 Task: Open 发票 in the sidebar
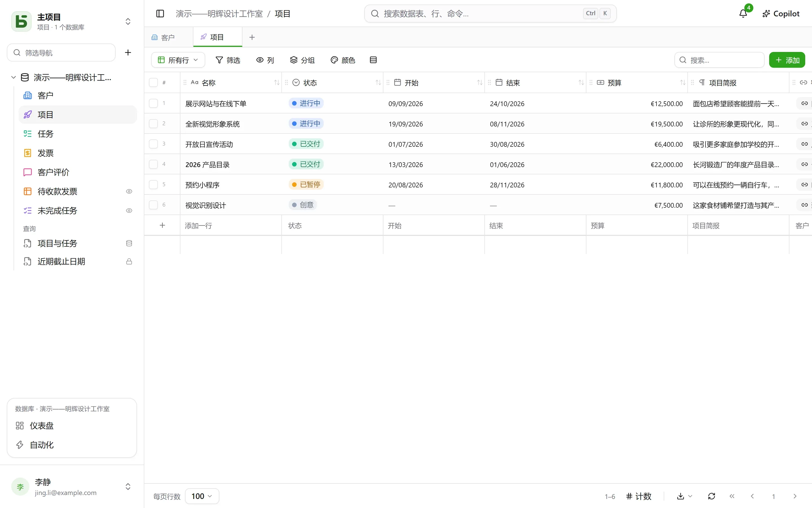(78, 153)
